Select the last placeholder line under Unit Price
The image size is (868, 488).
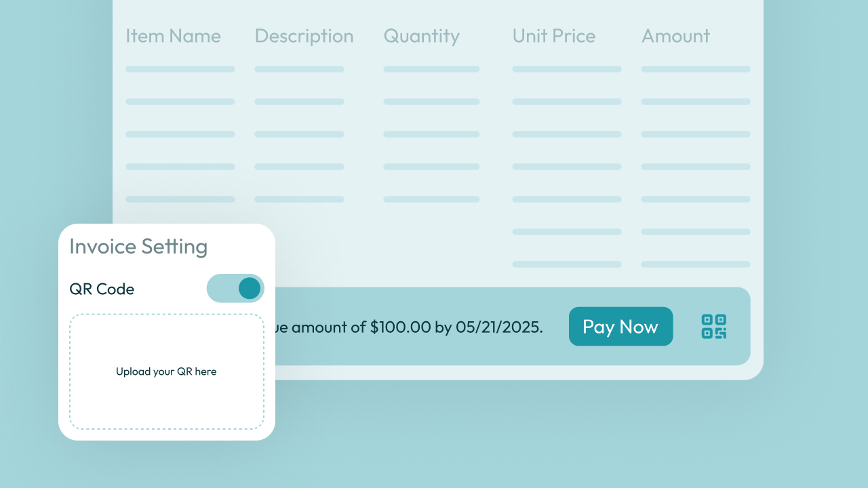click(x=567, y=264)
